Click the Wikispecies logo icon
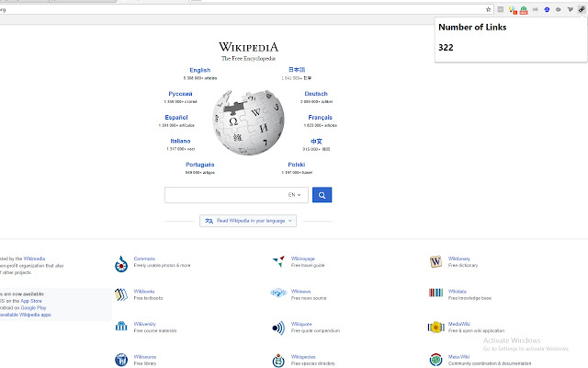The width and height of the screenshot is (588, 368). (x=278, y=360)
